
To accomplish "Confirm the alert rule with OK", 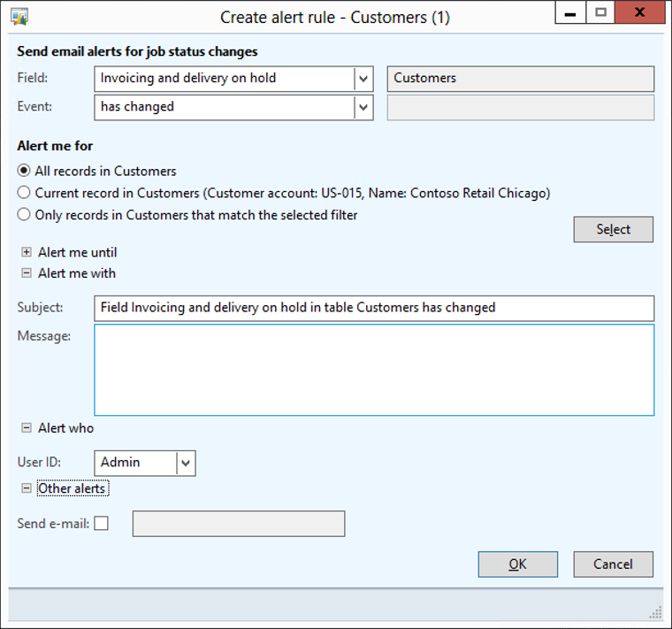I will [x=517, y=564].
